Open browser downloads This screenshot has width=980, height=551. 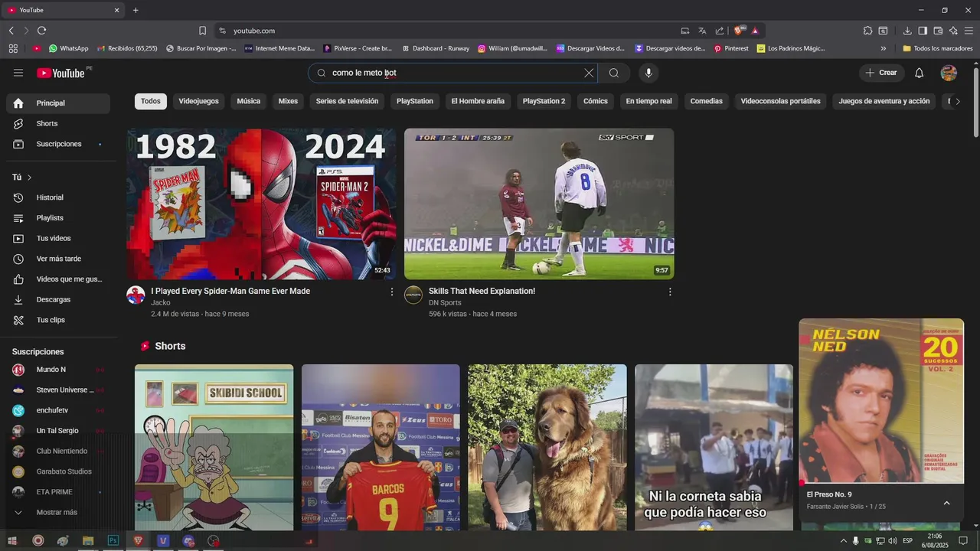tap(907, 31)
